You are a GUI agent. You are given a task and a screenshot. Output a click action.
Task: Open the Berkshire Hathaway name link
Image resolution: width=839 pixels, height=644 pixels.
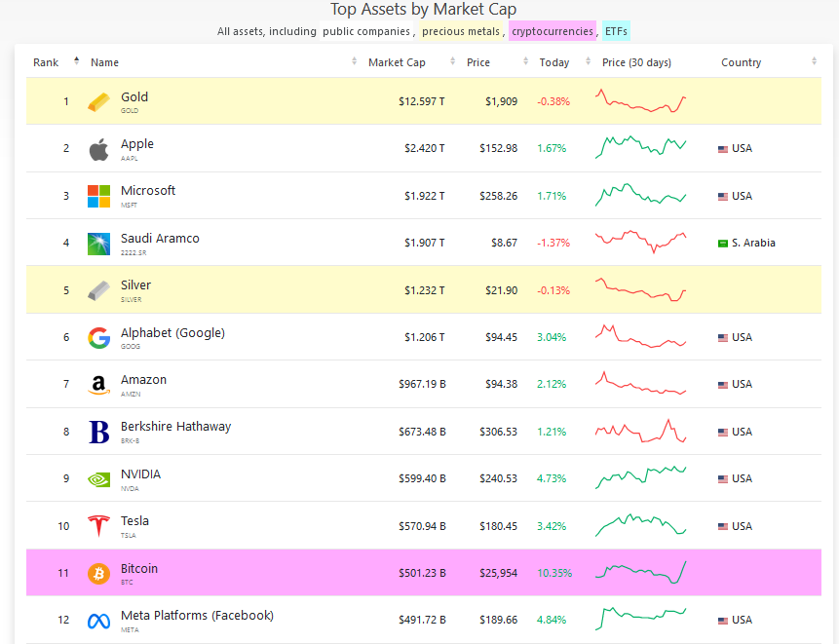tap(175, 427)
